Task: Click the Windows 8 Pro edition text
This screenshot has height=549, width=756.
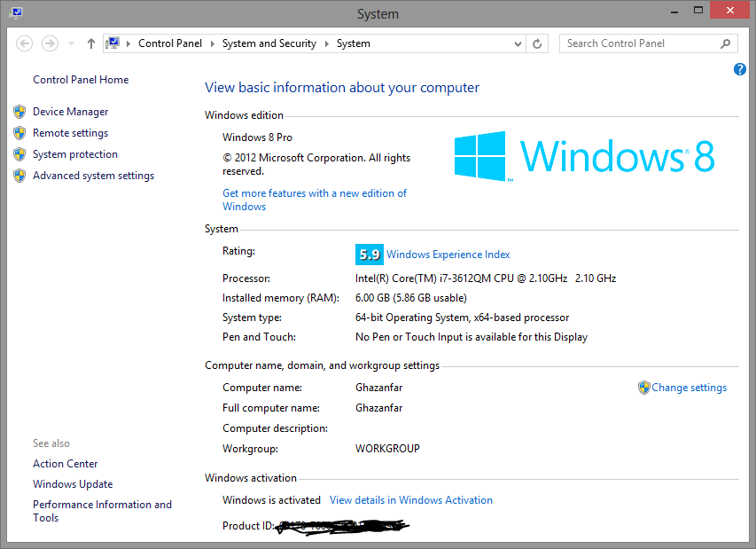Action: click(x=257, y=137)
